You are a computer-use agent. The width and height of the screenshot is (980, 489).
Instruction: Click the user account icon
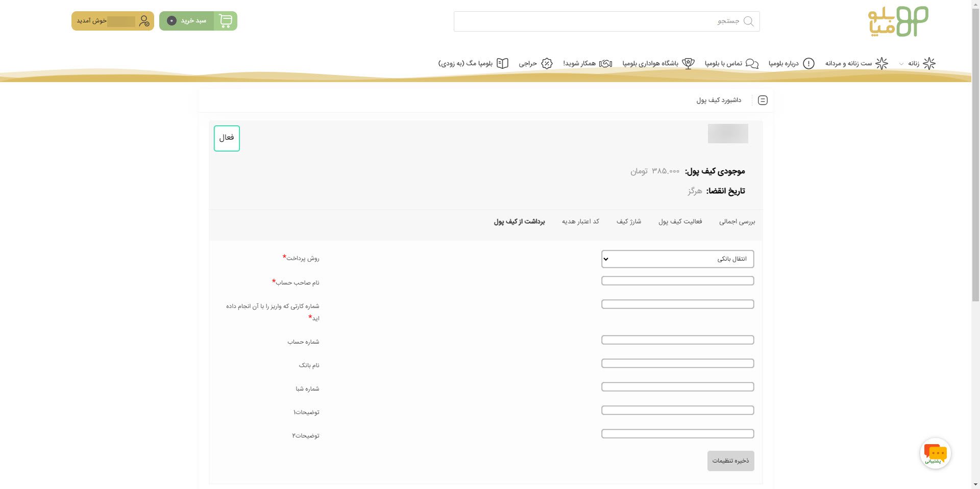click(x=144, y=21)
